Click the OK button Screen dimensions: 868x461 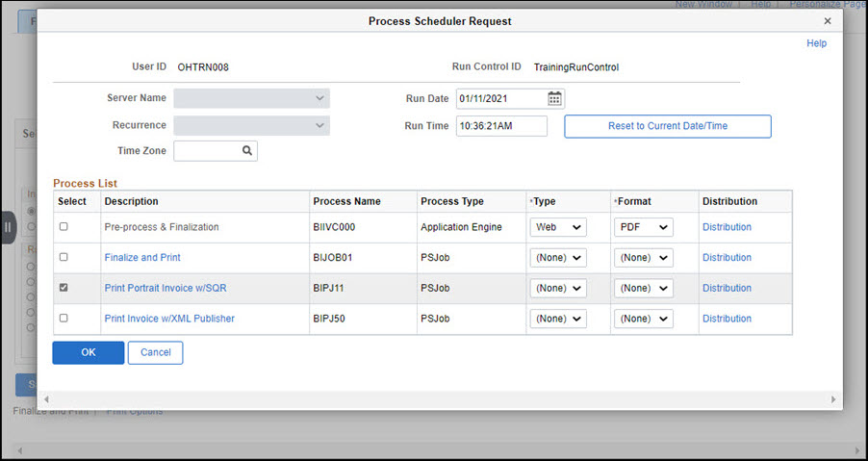pos(89,352)
